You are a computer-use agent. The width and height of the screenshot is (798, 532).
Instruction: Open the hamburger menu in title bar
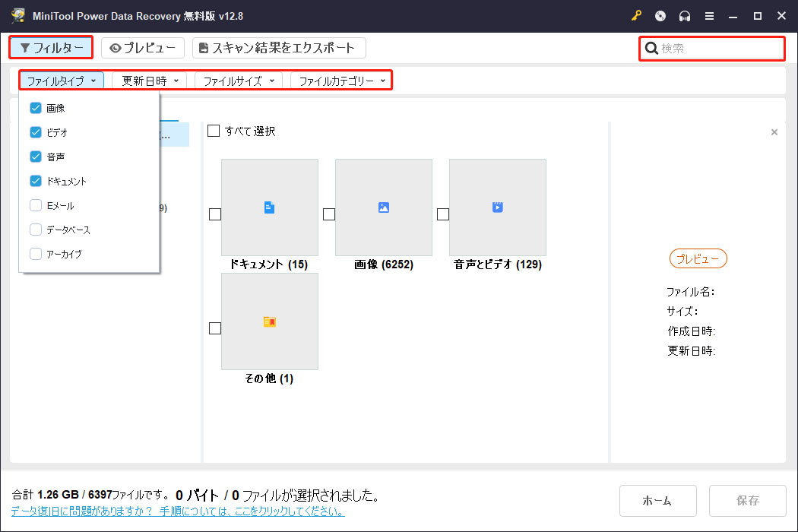click(x=709, y=15)
